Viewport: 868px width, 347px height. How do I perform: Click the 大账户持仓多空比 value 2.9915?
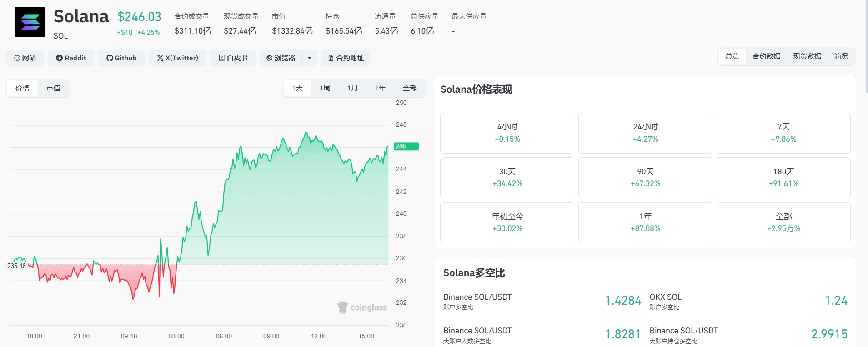(x=829, y=334)
